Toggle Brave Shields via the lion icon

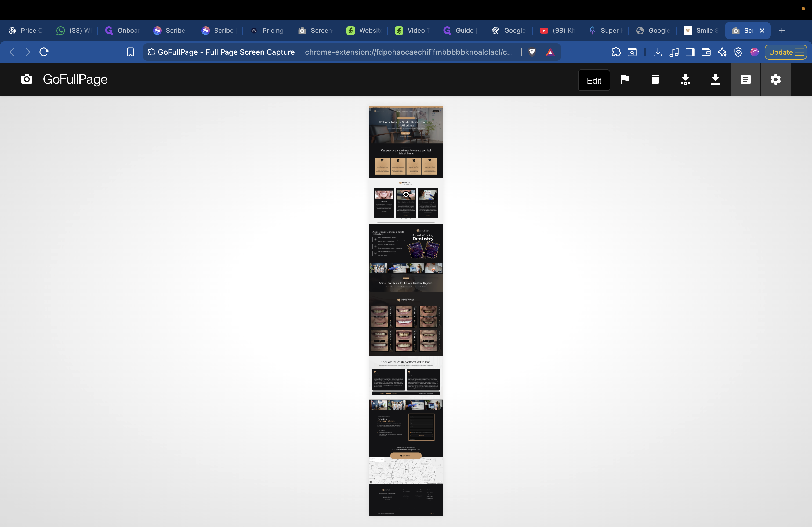tap(532, 52)
